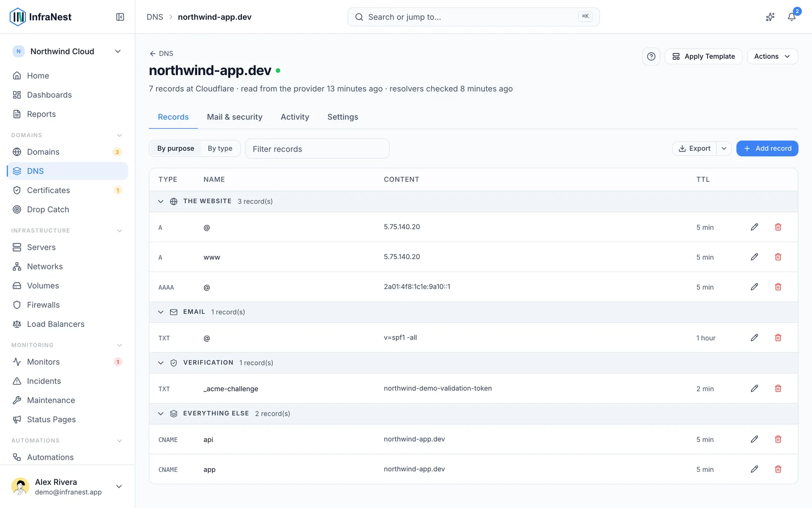
Task: Go back to DNS link
Action: click(x=161, y=53)
